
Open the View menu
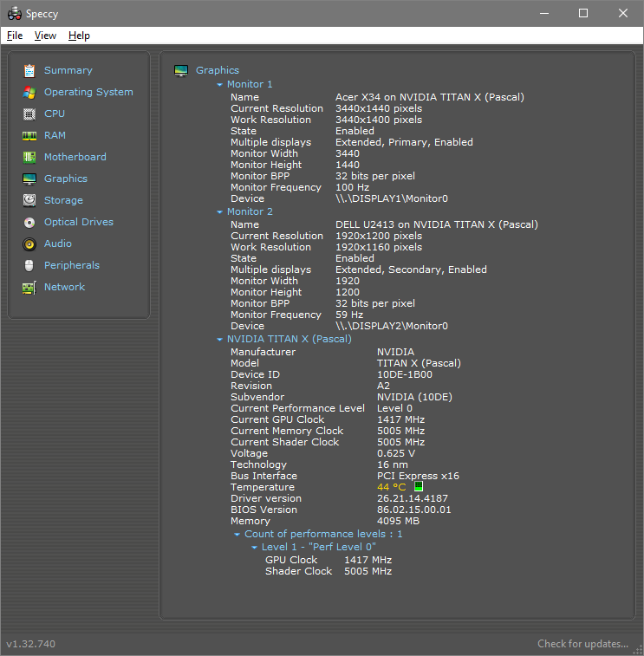45,36
